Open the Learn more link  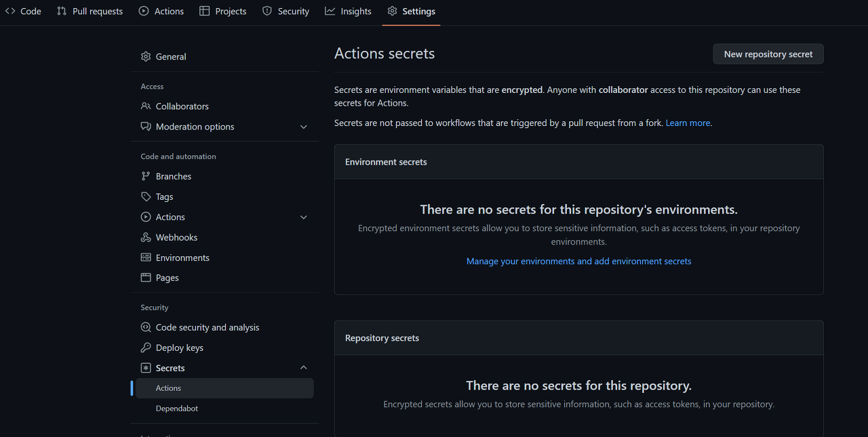pyautogui.click(x=688, y=123)
